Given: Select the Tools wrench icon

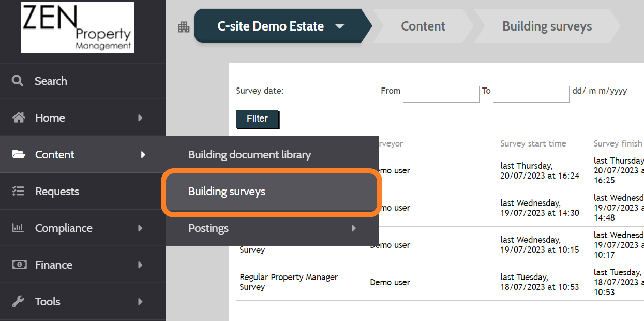Looking at the screenshot, I should [18, 301].
